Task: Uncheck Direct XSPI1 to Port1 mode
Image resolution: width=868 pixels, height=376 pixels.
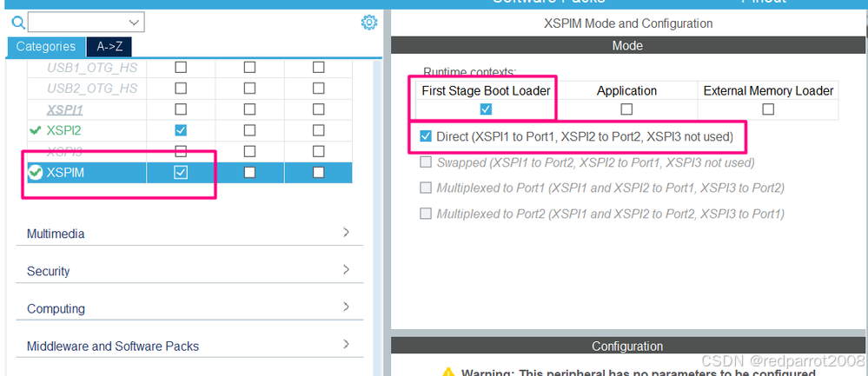Action: click(x=426, y=136)
